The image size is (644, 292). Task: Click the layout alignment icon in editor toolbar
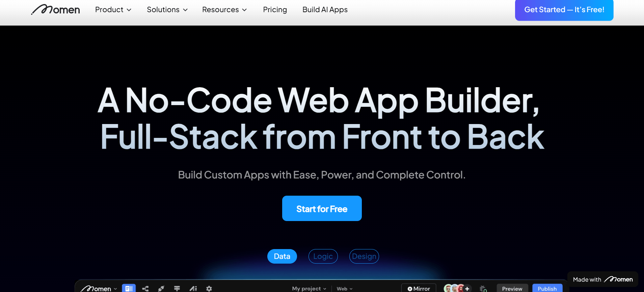click(177, 288)
